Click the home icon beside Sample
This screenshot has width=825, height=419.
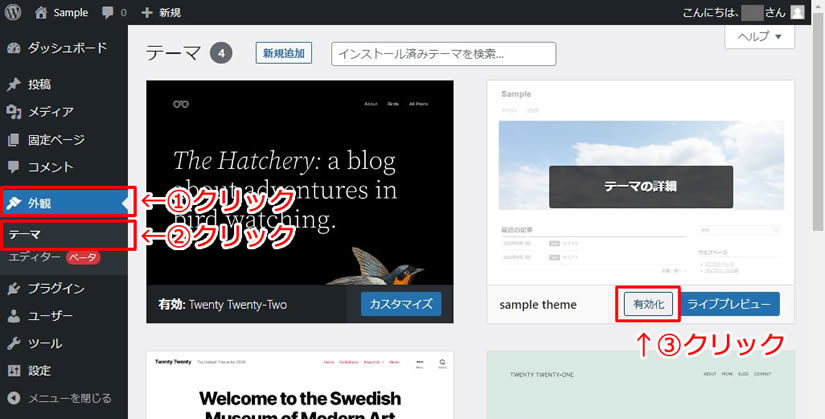(x=41, y=13)
